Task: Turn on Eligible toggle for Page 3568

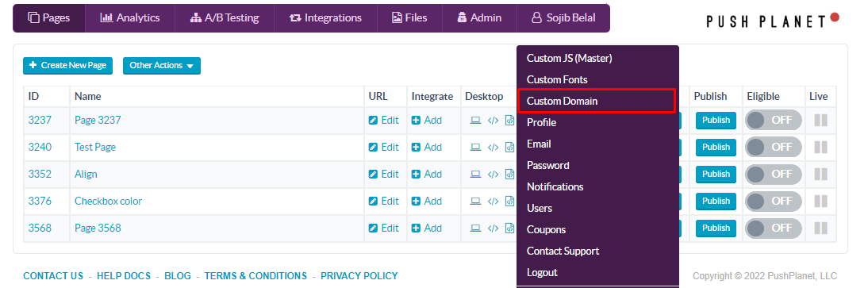Action: pyautogui.click(x=774, y=228)
